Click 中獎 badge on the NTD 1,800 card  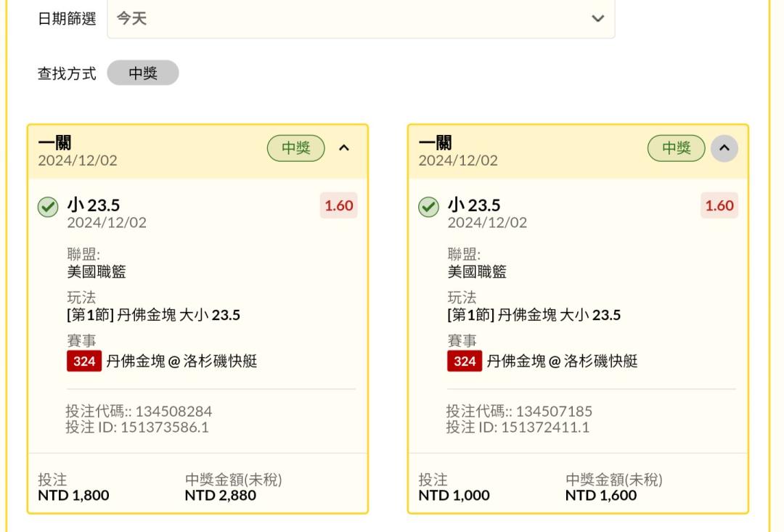pos(296,148)
